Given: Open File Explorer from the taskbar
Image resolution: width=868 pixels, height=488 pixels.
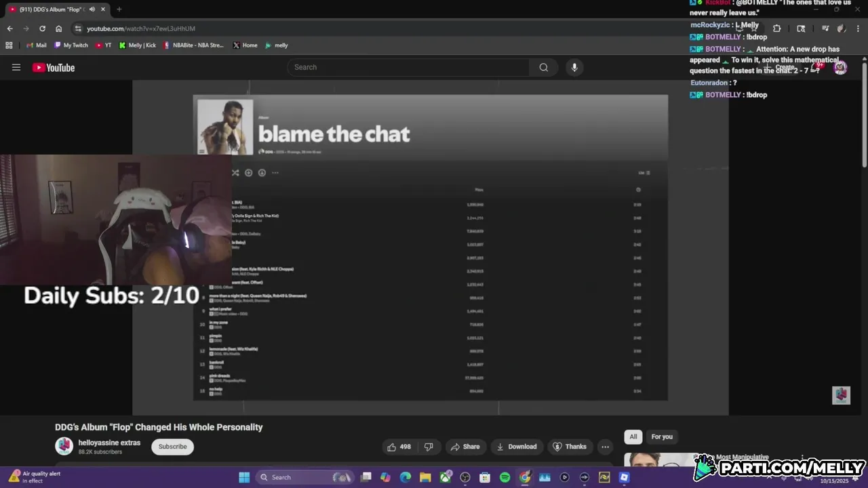Looking at the screenshot, I should click(x=425, y=477).
